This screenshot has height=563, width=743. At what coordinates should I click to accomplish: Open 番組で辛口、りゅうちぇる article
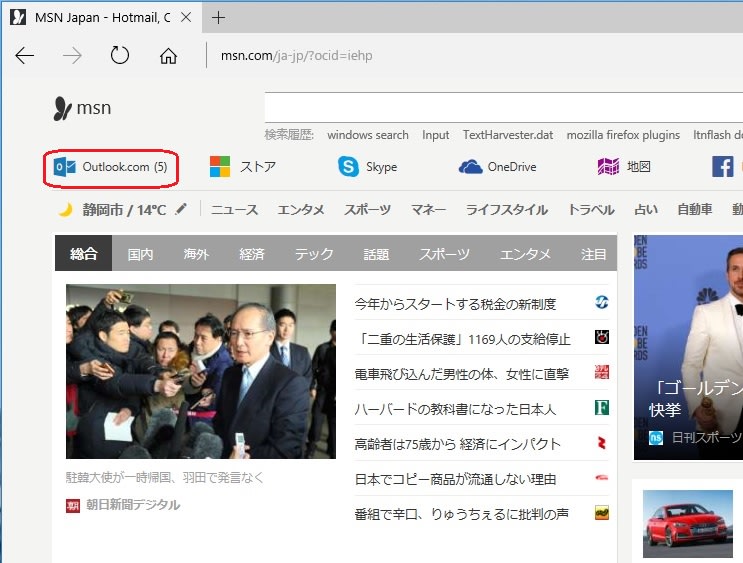tap(462, 514)
